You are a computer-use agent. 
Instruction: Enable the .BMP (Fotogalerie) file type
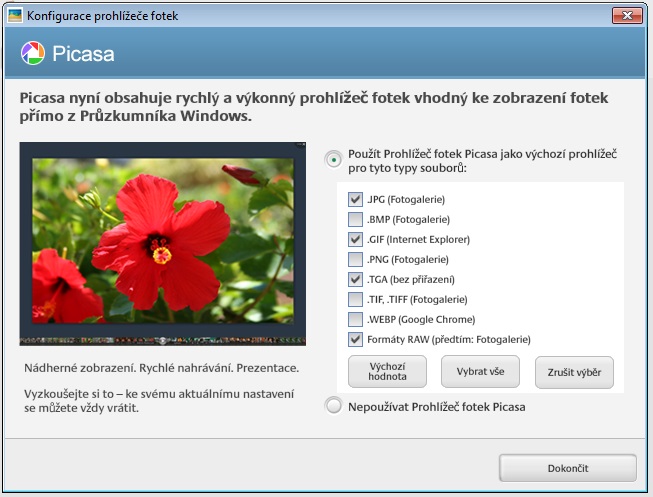point(355,219)
